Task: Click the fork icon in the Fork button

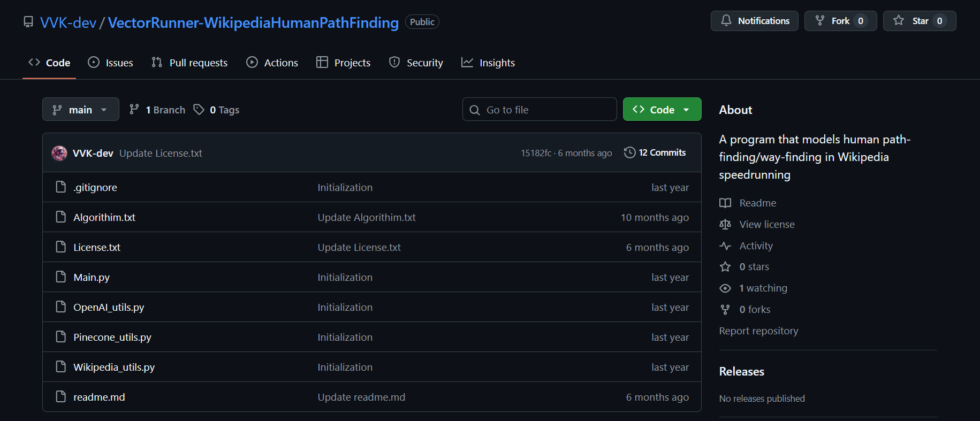Action: (819, 21)
